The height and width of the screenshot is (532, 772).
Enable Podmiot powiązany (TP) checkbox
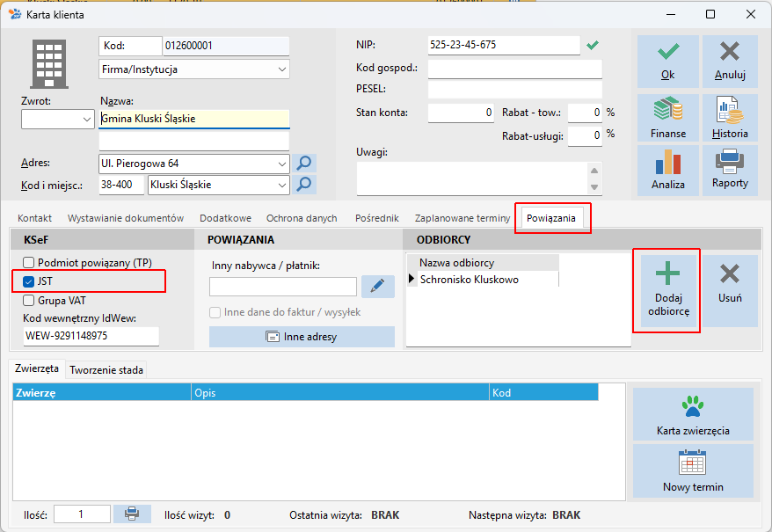pos(29,263)
